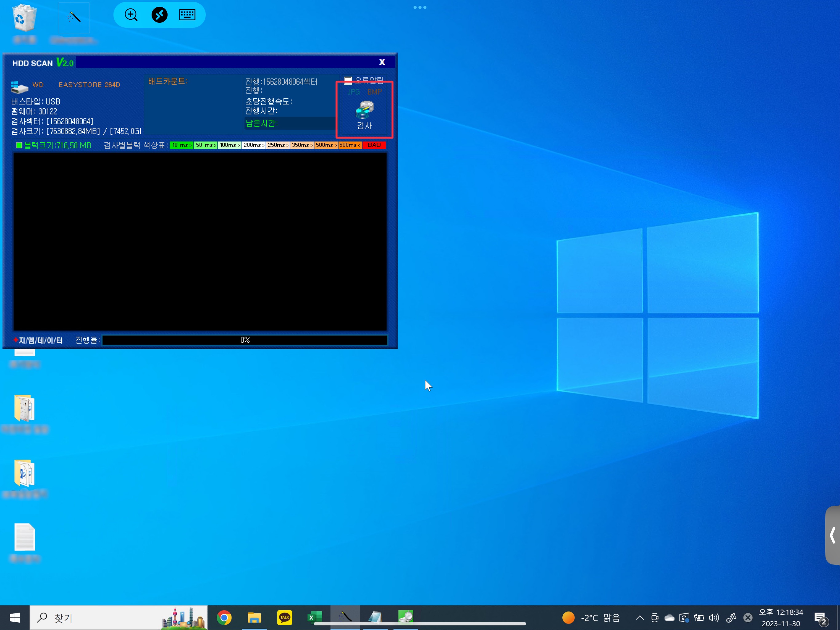Click the WD drive icon
The image size is (840, 630).
(19, 87)
